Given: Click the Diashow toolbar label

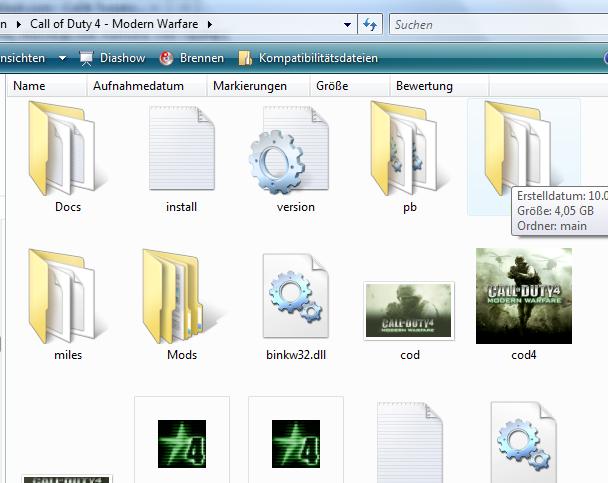Looking at the screenshot, I should [123, 58].
